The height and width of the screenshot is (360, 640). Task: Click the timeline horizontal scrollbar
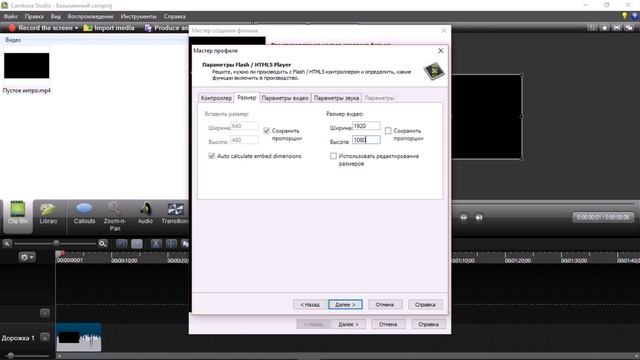point(347,356)
